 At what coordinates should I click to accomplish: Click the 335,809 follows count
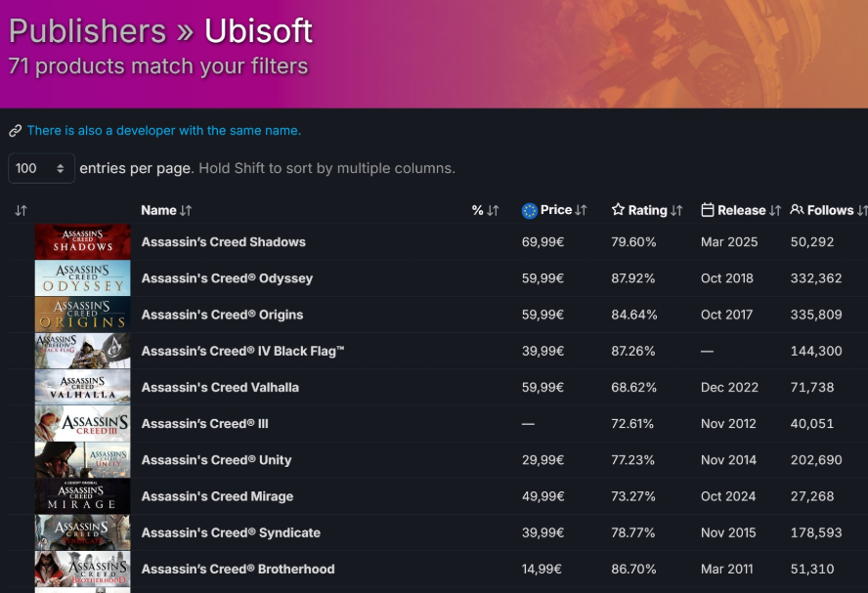[816, 315]
